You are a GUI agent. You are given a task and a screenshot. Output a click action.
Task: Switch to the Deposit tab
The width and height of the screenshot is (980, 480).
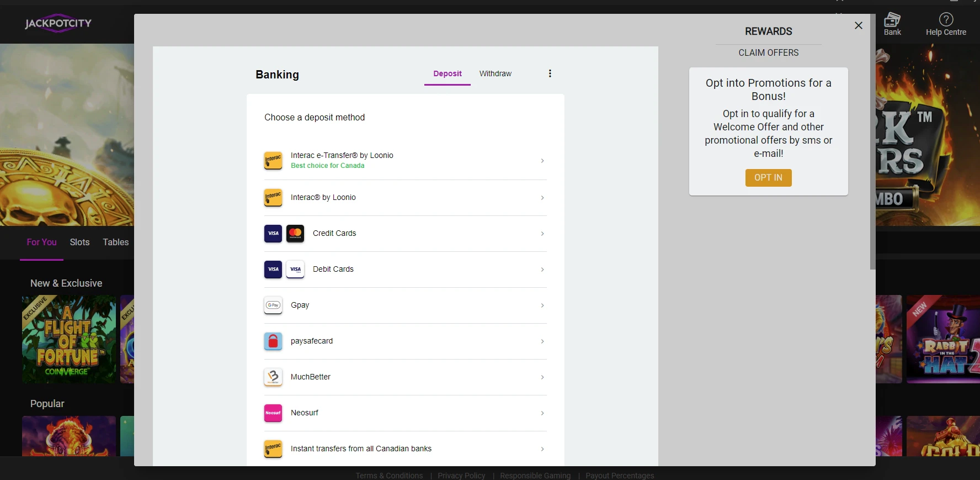click(x=448, y=73)
